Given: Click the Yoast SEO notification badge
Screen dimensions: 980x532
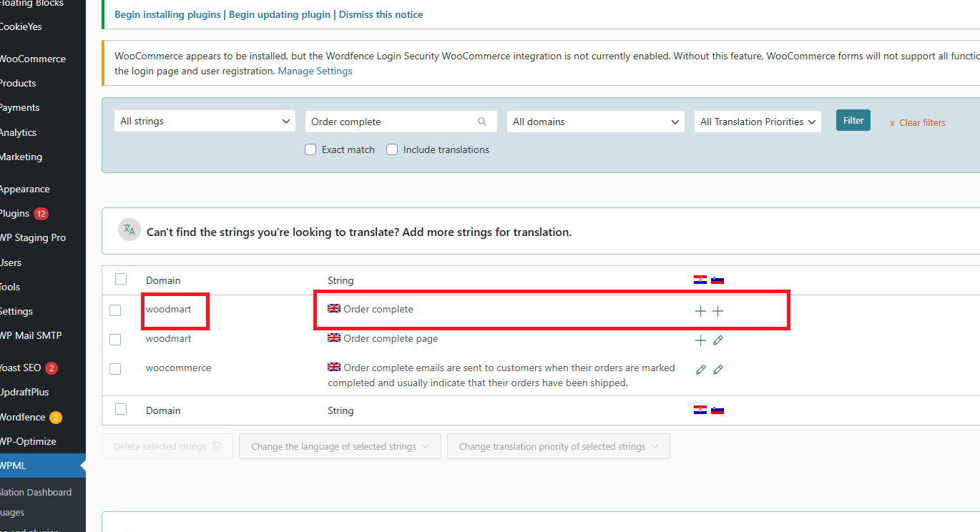Looking at the screenshot, I should [52, 368].
